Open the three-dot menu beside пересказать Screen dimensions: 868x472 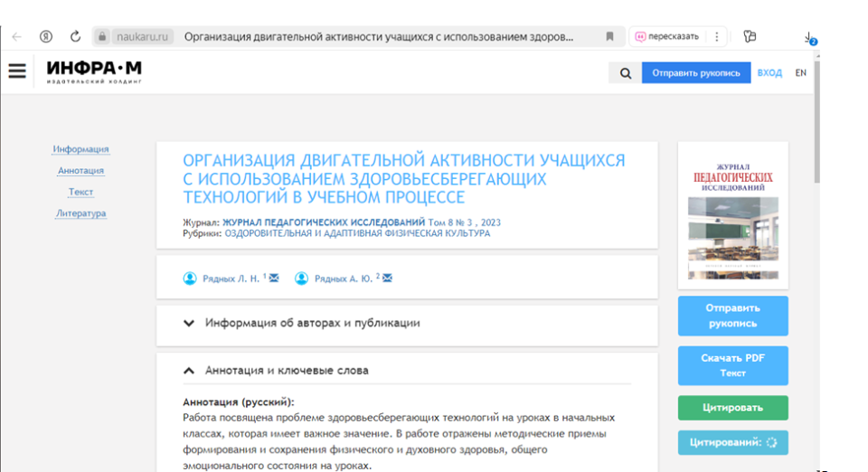pos(716,37)
